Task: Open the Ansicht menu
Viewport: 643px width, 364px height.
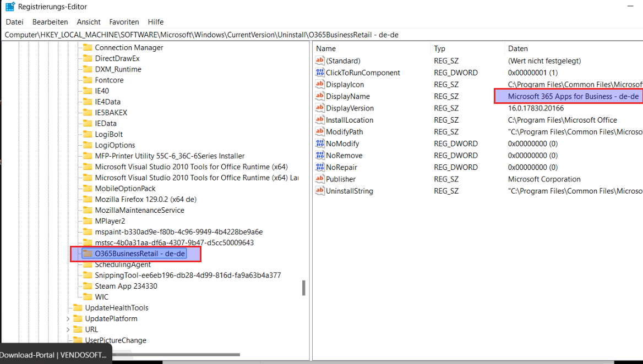Action: click(x=89, y=22)
